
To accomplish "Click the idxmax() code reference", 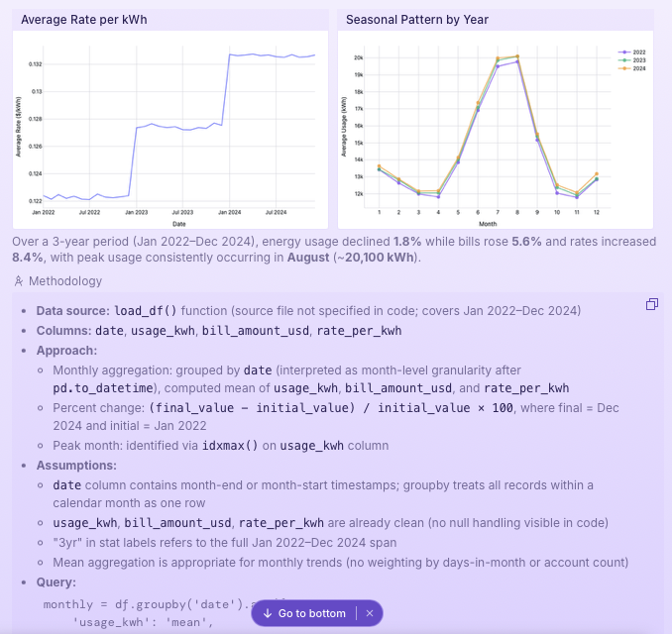I will point(230,446).
